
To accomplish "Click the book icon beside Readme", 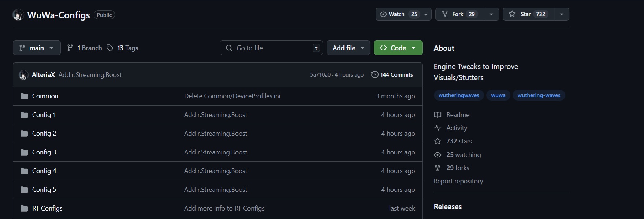I will [x=438, y=115].
